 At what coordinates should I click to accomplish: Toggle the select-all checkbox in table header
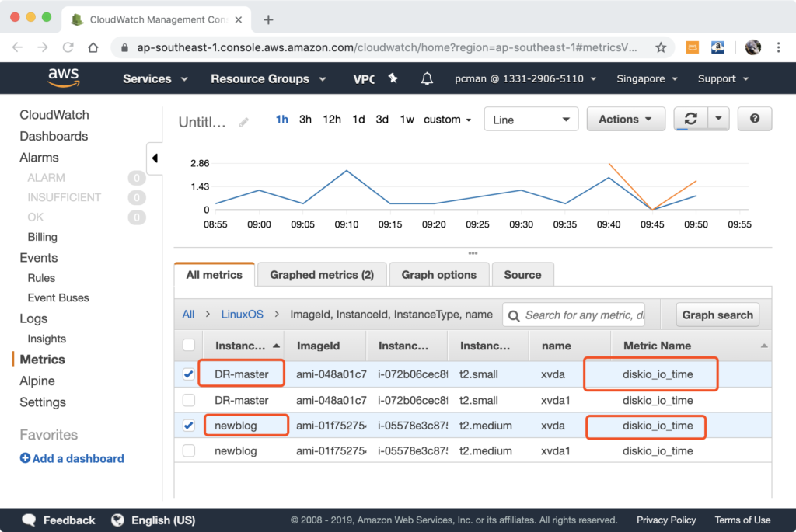coord(189,346)
